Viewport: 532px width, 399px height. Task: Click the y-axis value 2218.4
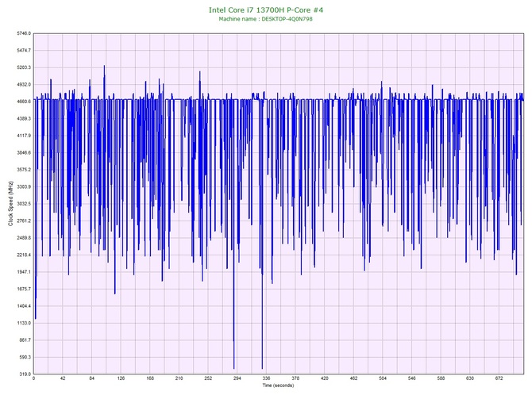23,255
